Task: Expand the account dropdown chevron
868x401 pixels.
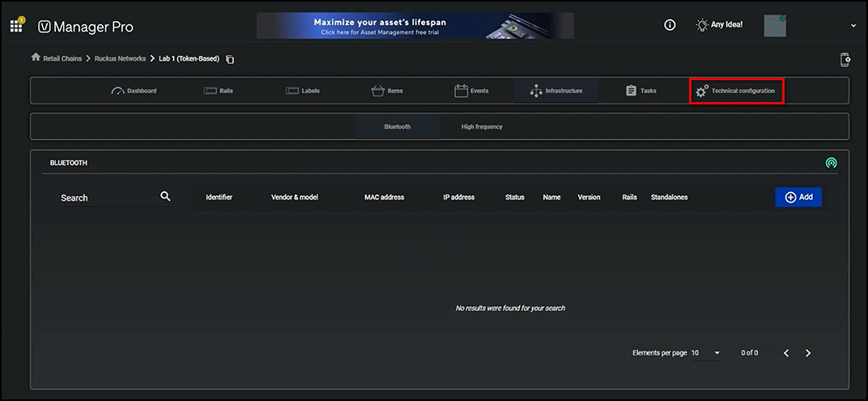Action: [853, 25]
